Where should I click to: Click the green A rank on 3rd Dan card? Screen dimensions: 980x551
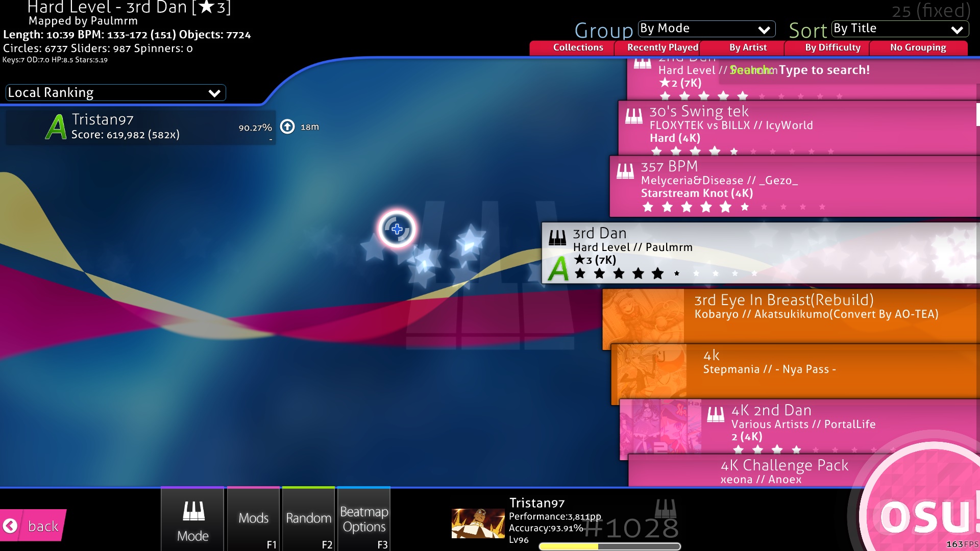point(558,268)
